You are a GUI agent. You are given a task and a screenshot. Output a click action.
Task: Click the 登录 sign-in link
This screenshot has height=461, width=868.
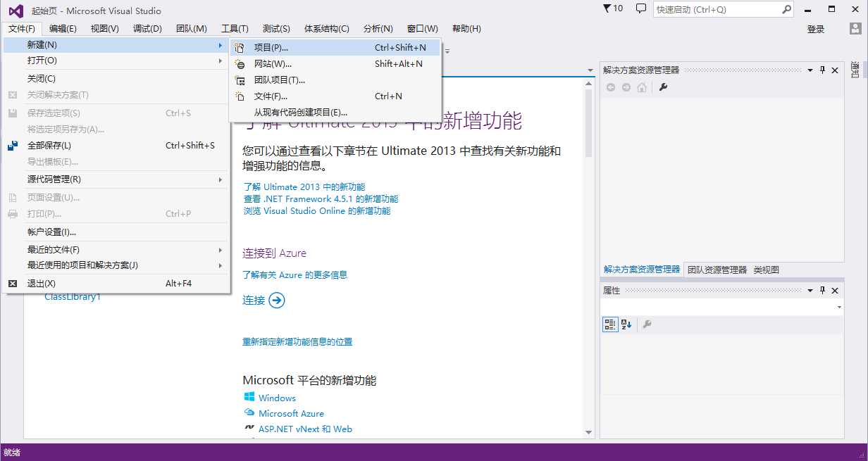[x=816, y=29]
